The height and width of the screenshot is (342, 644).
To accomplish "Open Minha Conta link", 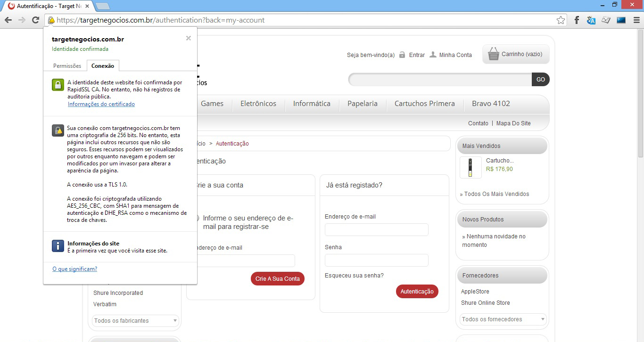I will tap(455, 55).
